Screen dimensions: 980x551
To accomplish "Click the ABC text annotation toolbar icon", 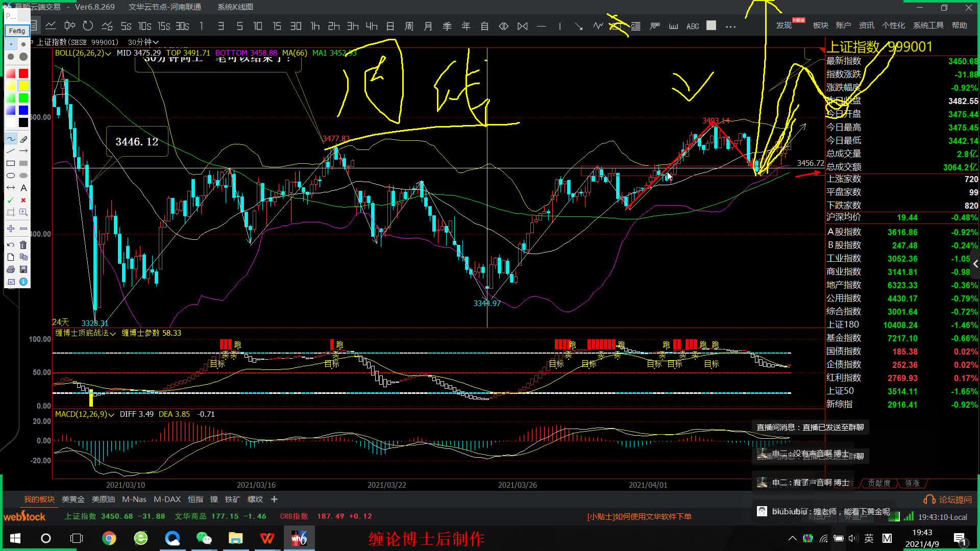I will click(x=693, y=26).
